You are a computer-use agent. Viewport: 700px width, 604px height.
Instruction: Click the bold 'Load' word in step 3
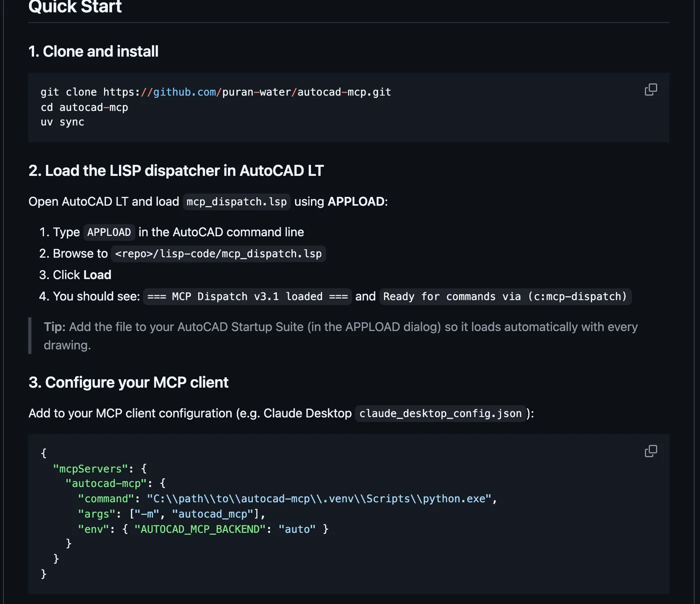click(97, 275)
